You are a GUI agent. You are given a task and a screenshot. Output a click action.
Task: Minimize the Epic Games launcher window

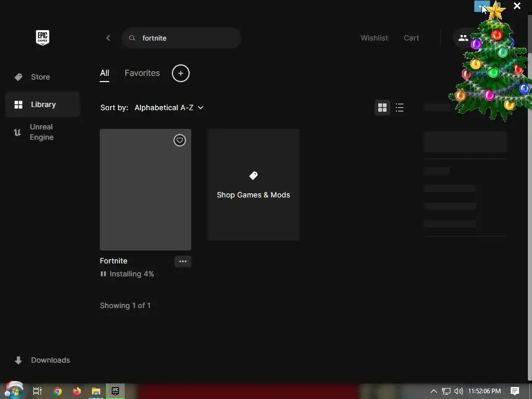(x=482, y=6)
